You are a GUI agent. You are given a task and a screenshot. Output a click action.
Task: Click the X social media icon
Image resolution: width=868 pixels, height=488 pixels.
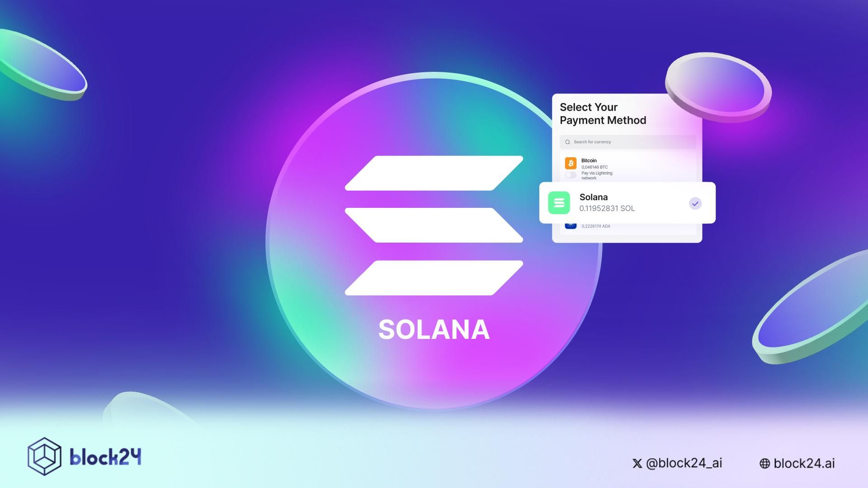(637, 464)
